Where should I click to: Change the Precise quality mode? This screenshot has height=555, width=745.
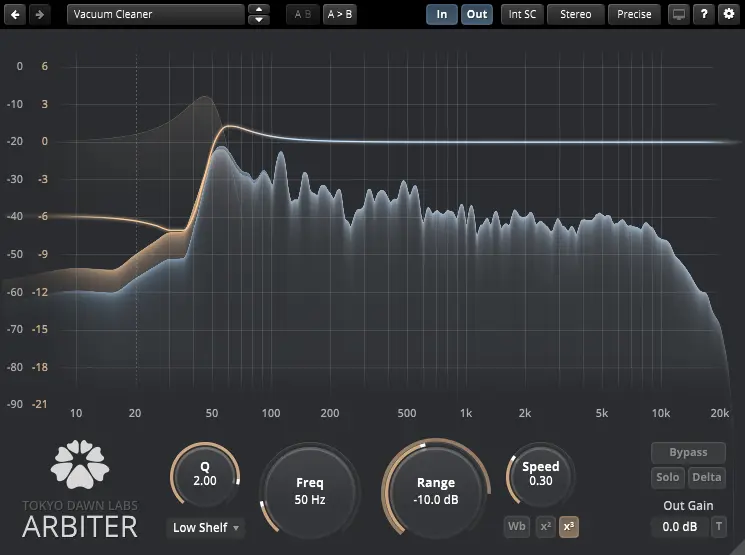click(x=634, y=14)
